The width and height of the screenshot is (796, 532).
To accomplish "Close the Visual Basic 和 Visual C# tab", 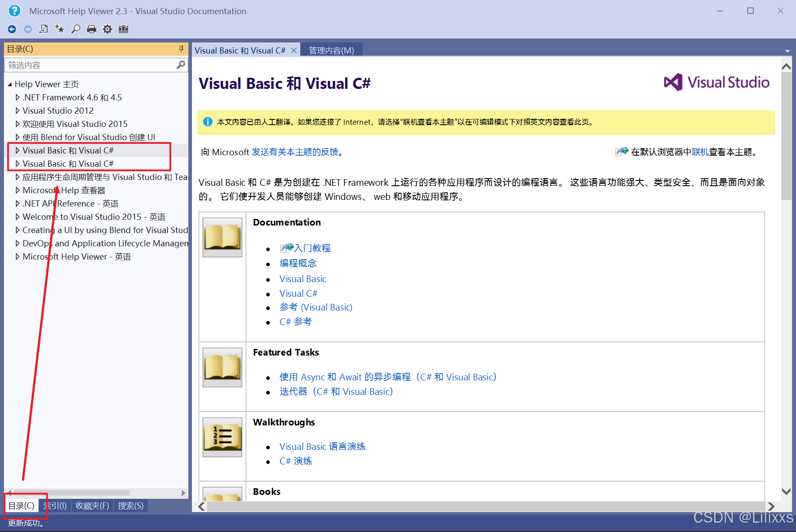I will coord(294,50).
